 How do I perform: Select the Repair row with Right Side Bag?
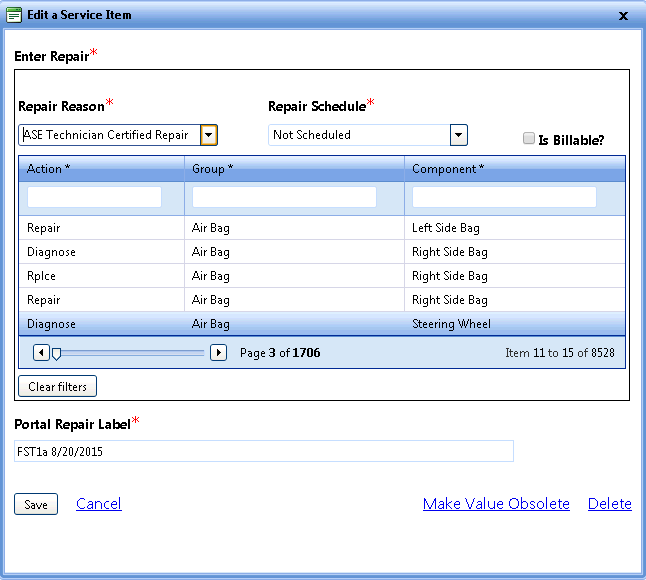(x=322, y=299)
